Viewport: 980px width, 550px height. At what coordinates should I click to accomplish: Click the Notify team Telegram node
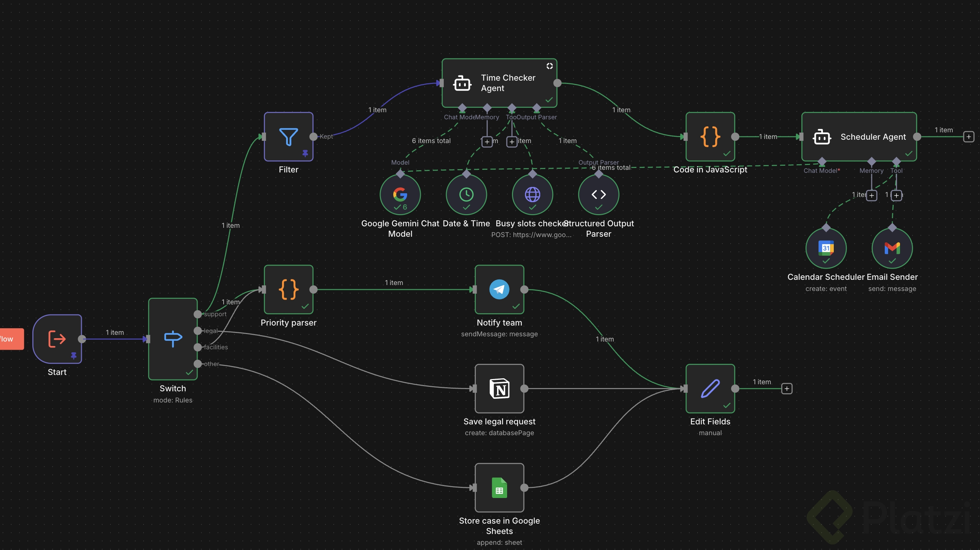[x=499, y=289]
